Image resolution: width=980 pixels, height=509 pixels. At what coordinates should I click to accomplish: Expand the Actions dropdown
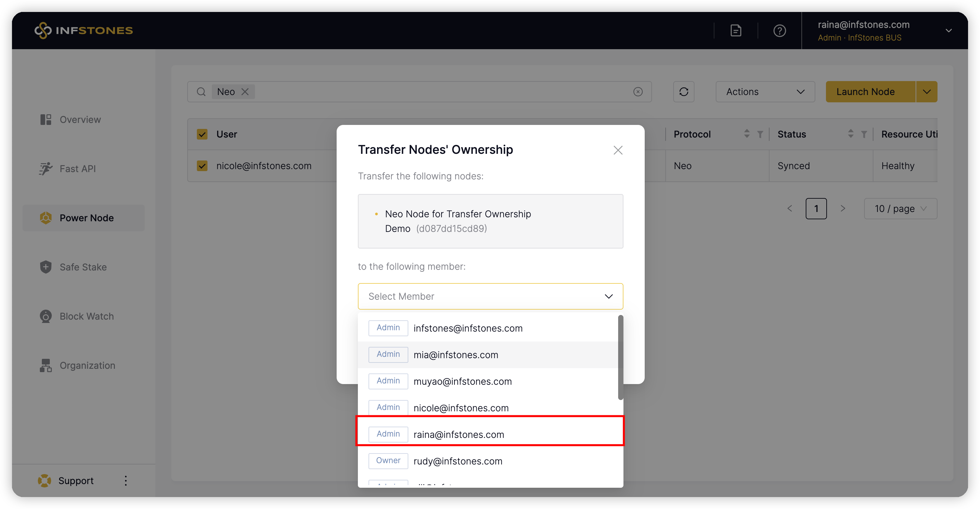pyautogui.click(x=765, y=92)
